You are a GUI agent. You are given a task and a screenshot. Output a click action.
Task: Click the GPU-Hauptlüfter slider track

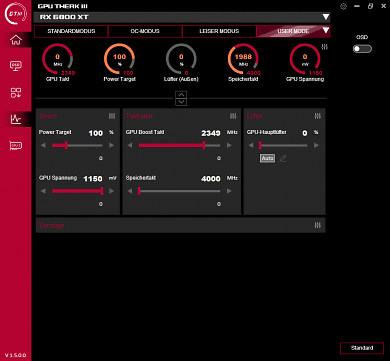283,145
